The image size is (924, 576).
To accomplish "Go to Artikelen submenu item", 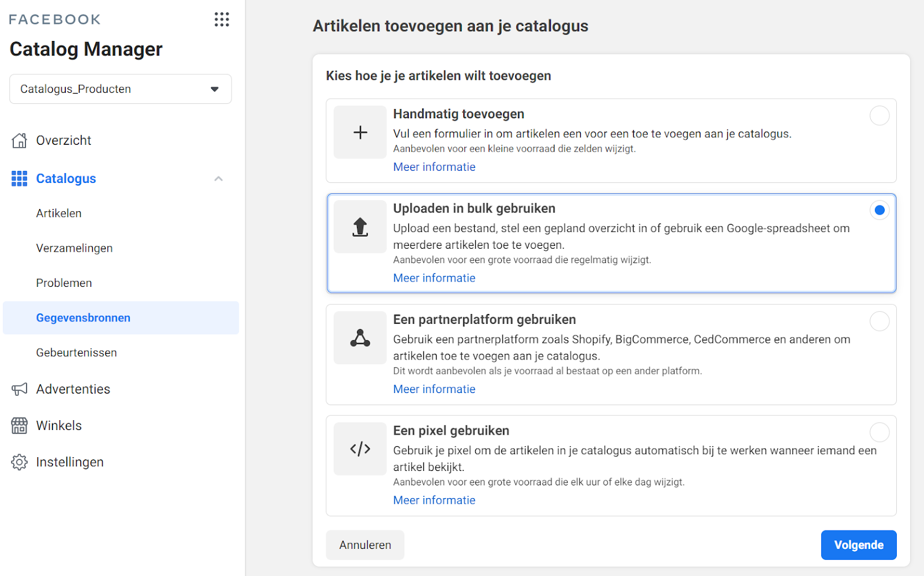I will point(59,213).
